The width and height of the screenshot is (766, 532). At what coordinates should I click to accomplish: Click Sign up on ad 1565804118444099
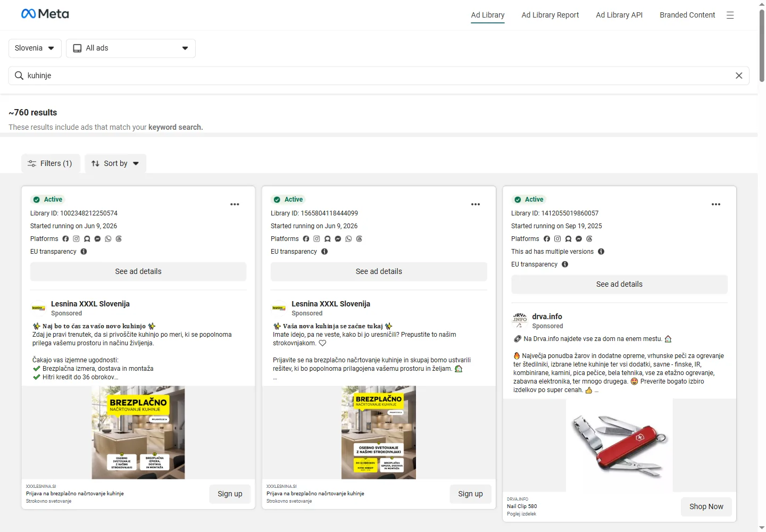coord(471,494)
